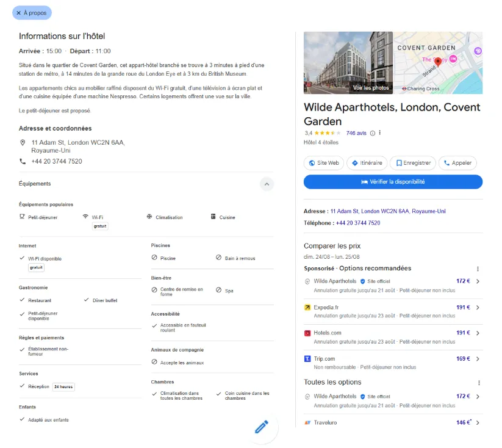Click the Accepte les animaux unavailable icon
This screenshot has height=448, width=502.
pyautogui.click(x=154, y=362)
